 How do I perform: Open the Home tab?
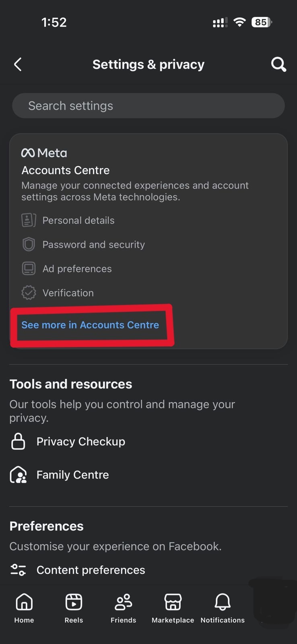pos(24,608)
